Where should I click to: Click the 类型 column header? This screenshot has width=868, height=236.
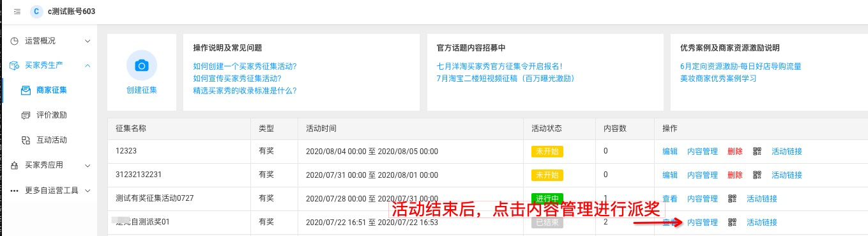tap(266, 129)
